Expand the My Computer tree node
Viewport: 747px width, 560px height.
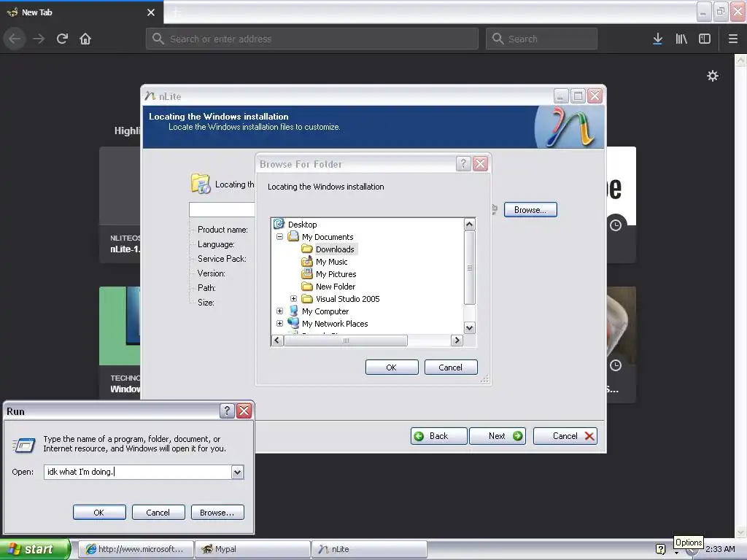(x=279, y=311)
